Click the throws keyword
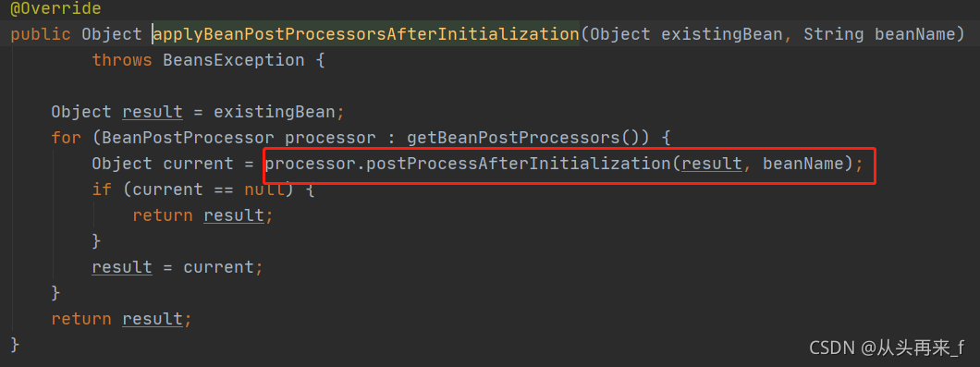The height and width of the screenshot is (367, 980). 122,61
